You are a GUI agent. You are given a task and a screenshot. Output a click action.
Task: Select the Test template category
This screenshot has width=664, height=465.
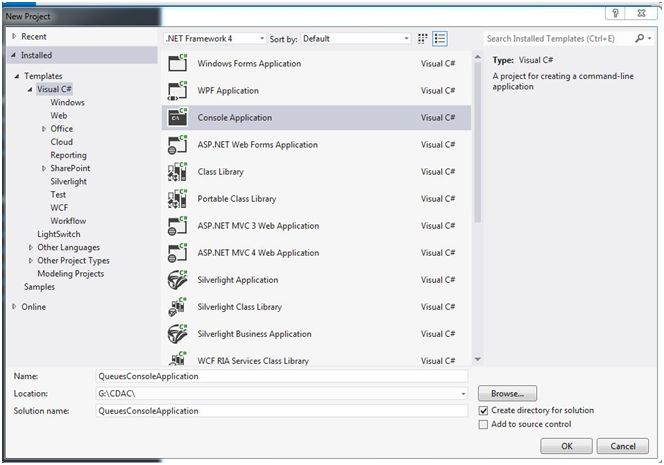tap(58, 194)
